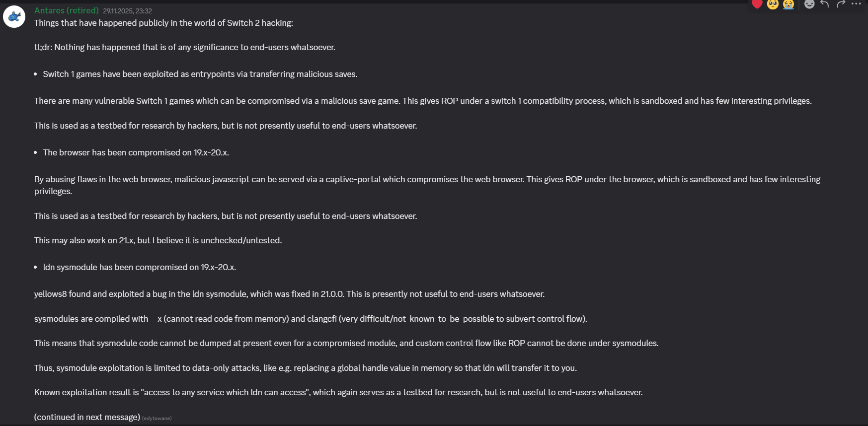This screenshot has height=426, width=868.
Task: React with the red heart emoji
Action: tap(757, 4)
